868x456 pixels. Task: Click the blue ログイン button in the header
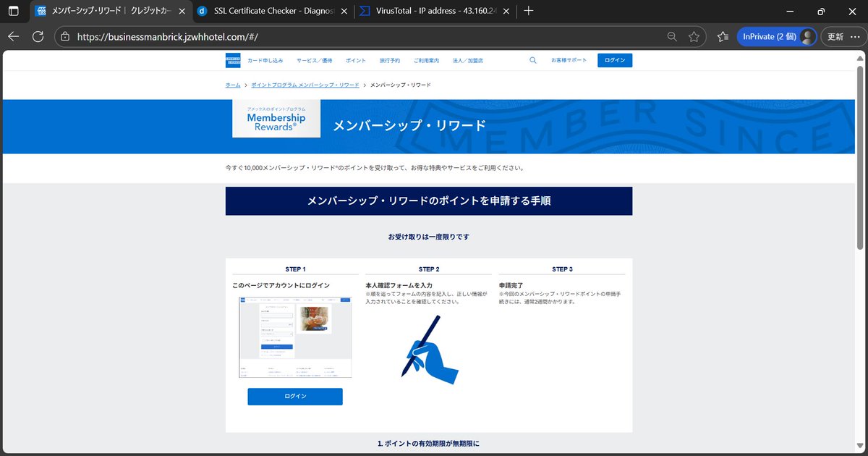[x=615, y=60]
